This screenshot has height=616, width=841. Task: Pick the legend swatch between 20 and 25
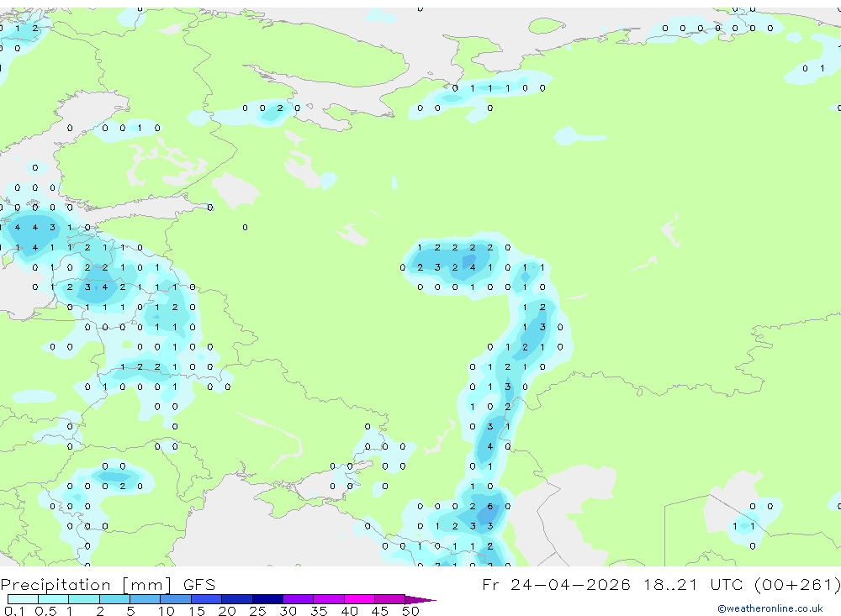236,599
